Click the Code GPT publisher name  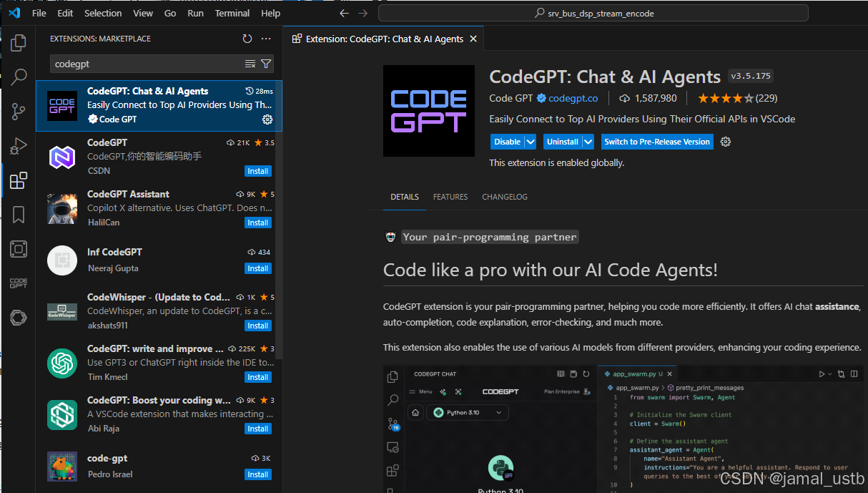(511, 98)
